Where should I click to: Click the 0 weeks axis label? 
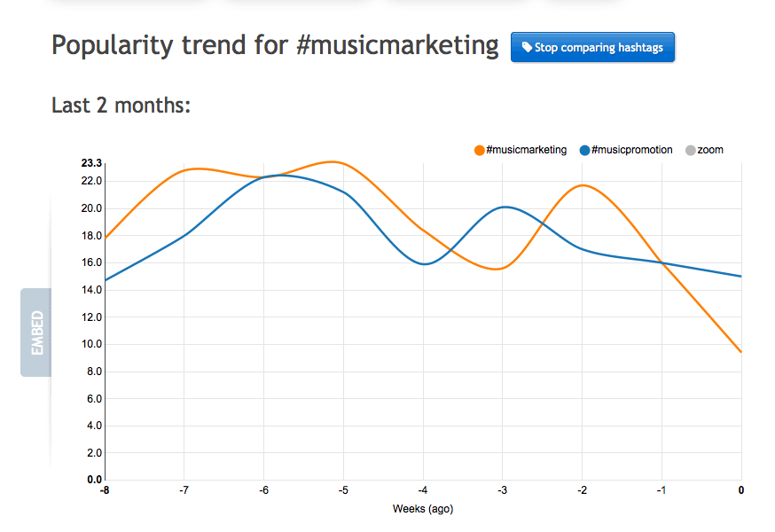(x=741, y=490)
